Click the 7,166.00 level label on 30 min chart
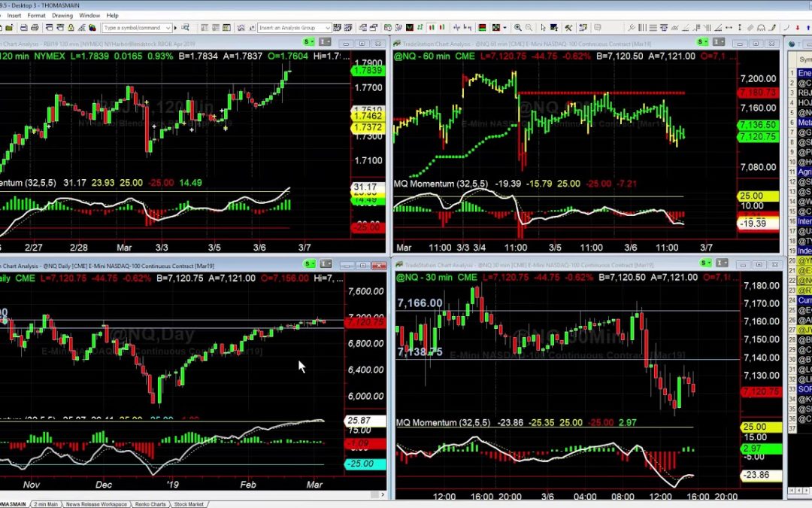Viewport: 812px width, 508px height. click(x=420, y=303)
